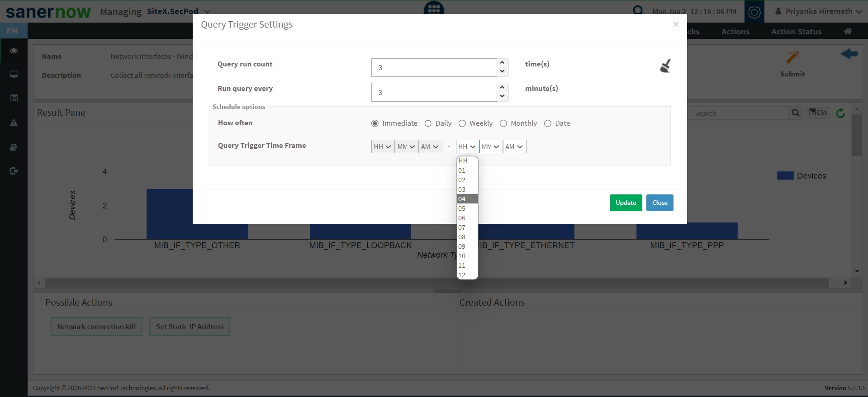This screenshot has width=868, height=397.
Task: Open the start time AM dropdown
Action: point(430,147)
